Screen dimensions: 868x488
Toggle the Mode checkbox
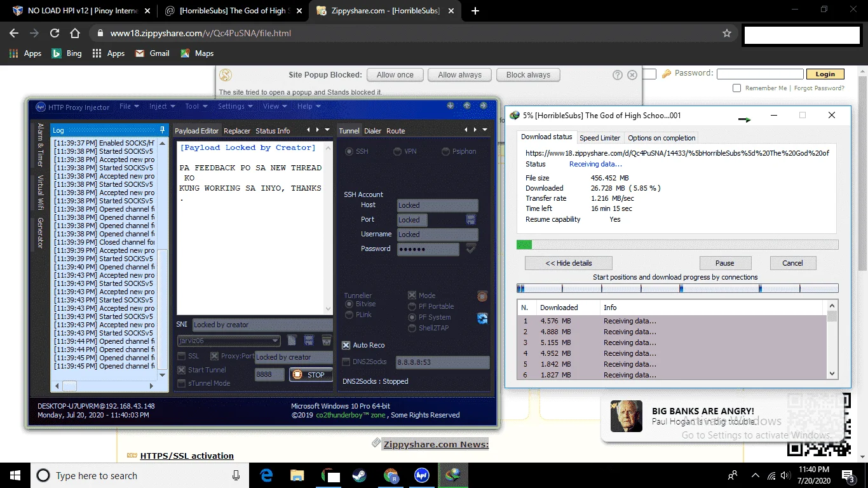click(x=412, y=295)
